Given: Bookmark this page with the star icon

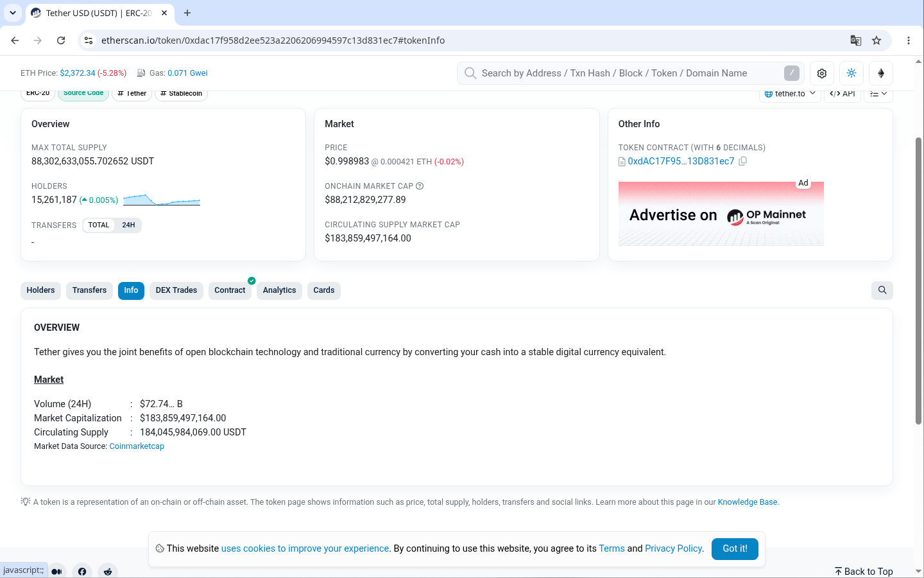Looking at the screenshot, I should pos(877,40).
